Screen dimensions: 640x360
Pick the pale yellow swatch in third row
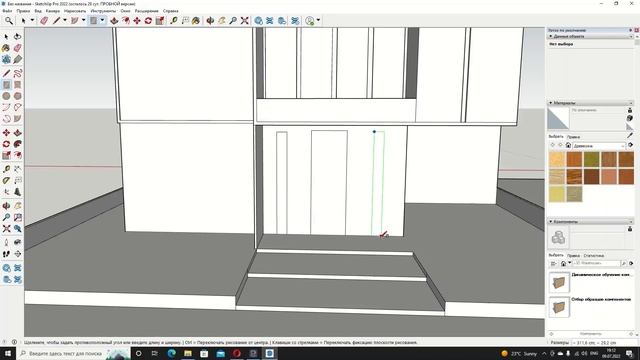[x=557, y=194]
